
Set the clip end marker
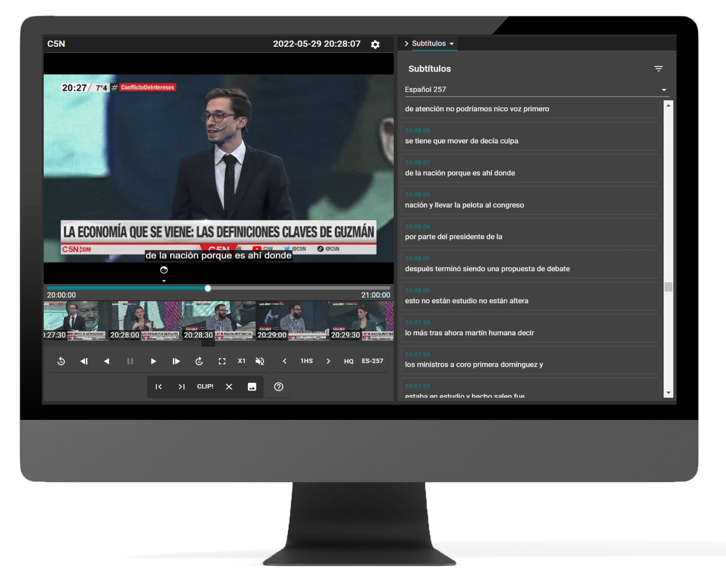(181, 387)
